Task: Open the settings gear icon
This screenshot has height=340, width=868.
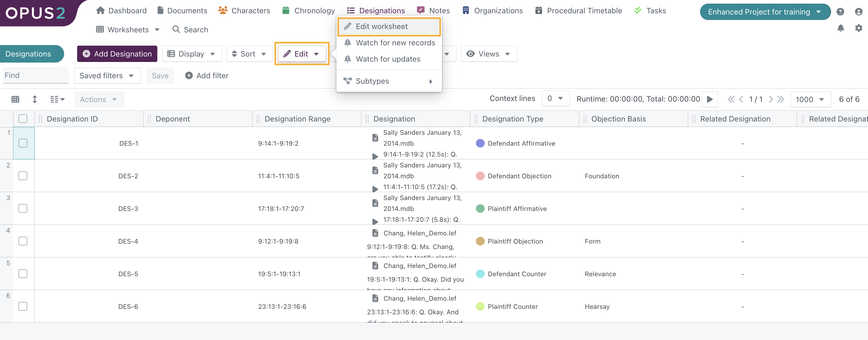Action: [858, 28]
